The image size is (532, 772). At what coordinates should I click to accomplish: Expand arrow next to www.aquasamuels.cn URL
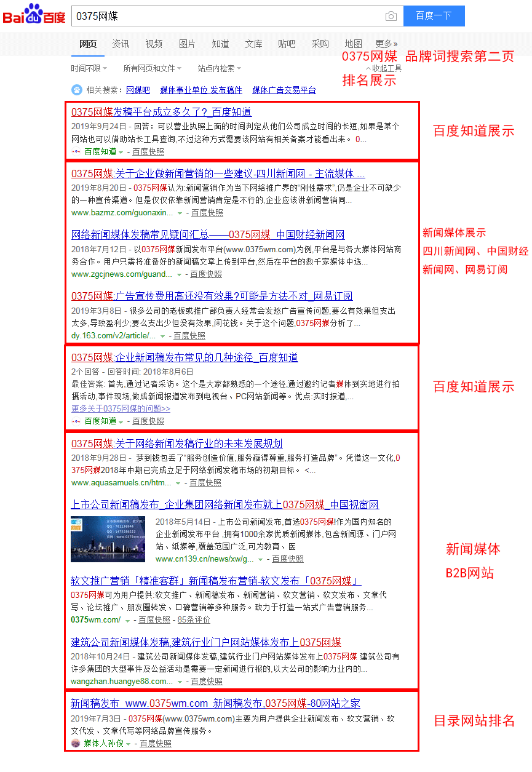(x=178, y=483)
